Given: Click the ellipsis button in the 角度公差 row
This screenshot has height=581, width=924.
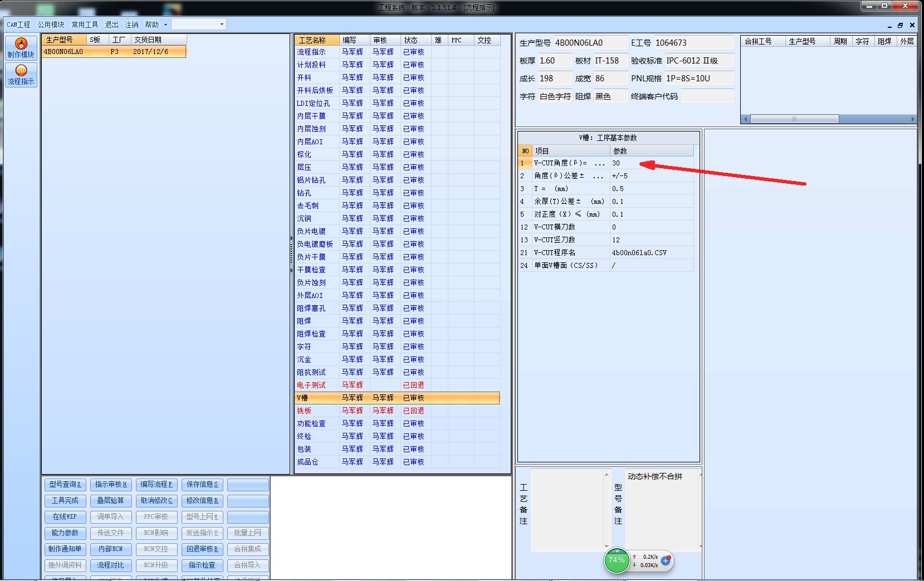Looking at the screenshot, I should 599,176.
